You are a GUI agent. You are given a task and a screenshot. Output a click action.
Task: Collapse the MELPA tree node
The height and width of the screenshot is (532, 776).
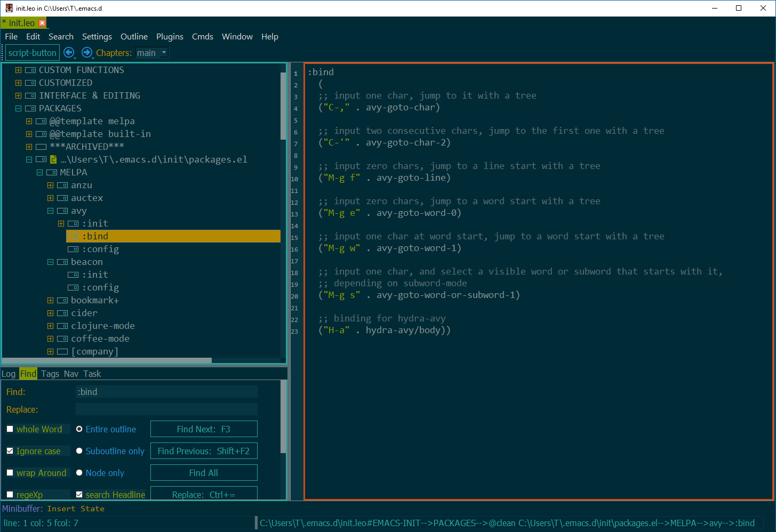click(39, 173)
